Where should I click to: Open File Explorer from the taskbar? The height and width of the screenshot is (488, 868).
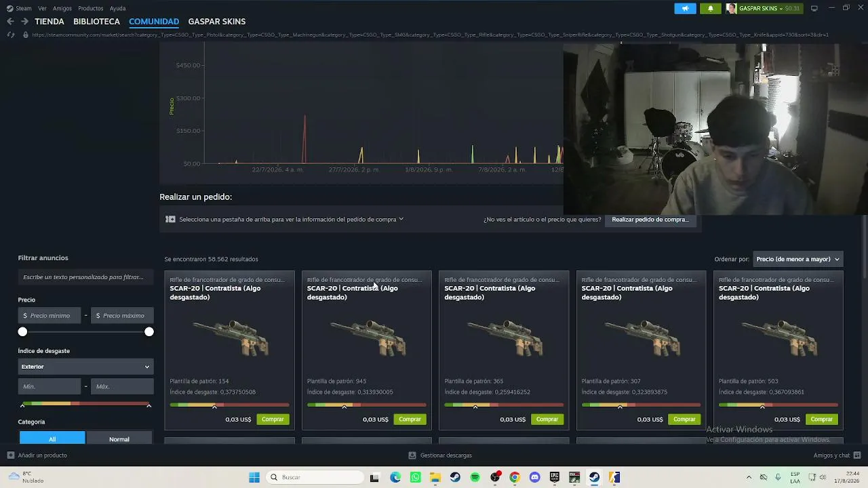click(435, 477)
